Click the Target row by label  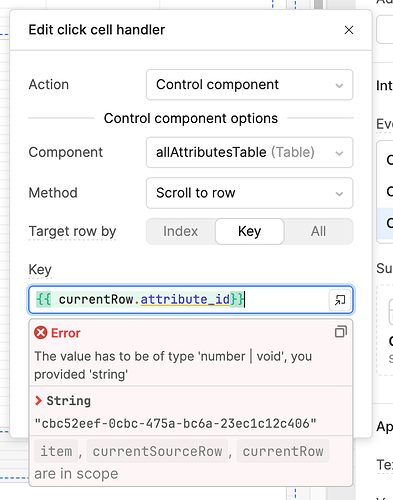pos(72,231)
